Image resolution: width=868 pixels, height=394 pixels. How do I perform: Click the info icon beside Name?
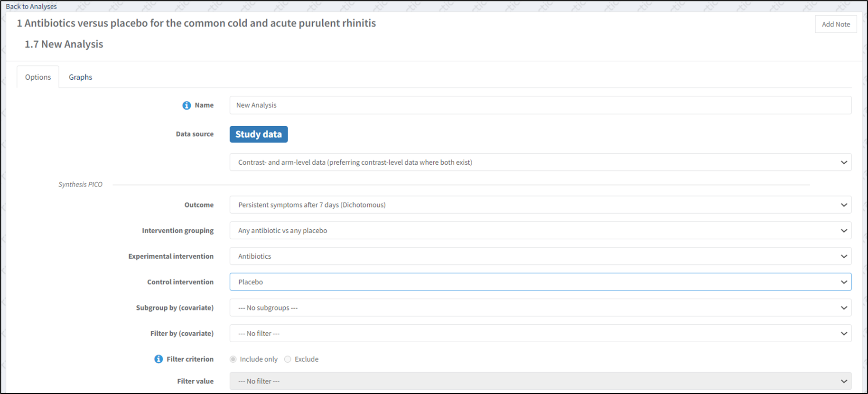[187, 105]
